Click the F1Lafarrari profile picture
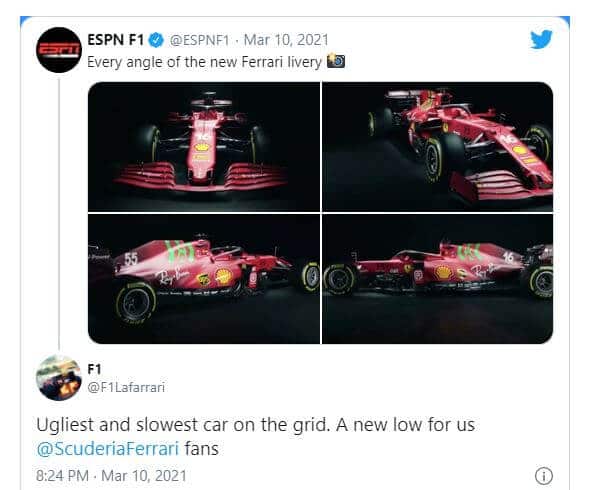Viewport: 590px width, 490px height. point(59,377)
